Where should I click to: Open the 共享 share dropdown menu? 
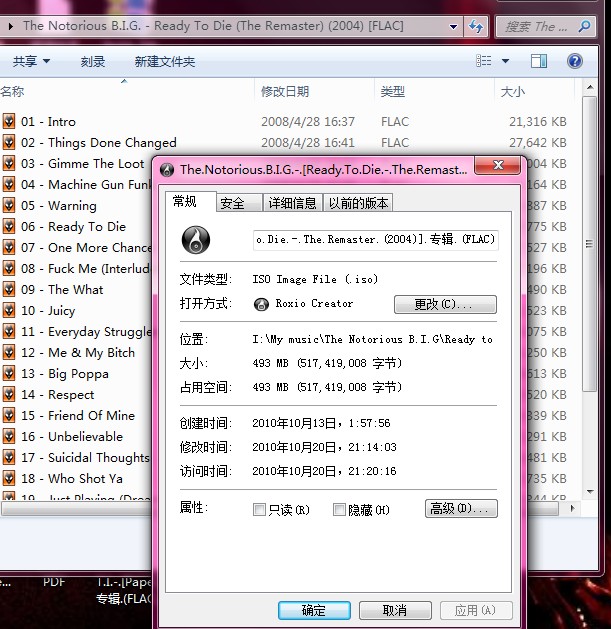click(x=31, y=61)
